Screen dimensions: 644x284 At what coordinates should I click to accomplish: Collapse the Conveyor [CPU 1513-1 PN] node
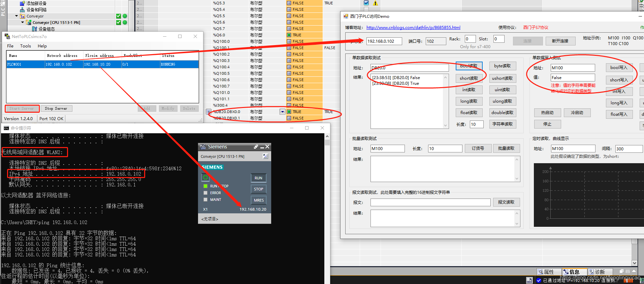pos(23,22)
